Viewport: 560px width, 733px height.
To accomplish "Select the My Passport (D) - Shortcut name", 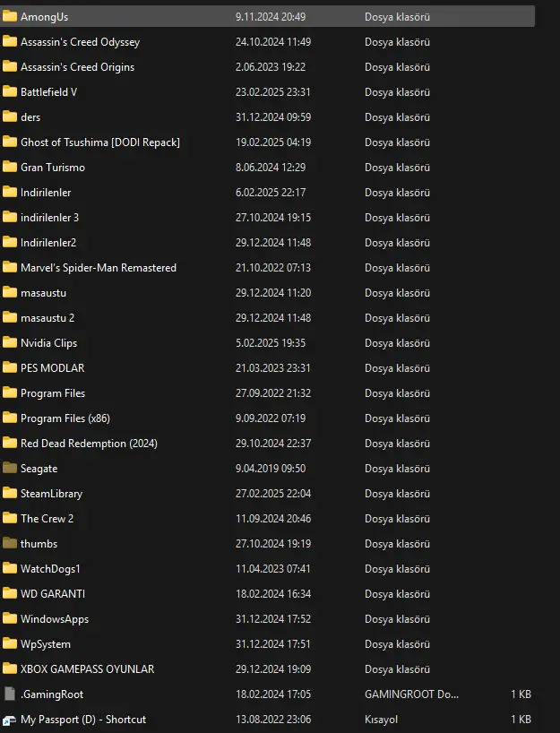I will point(83,720).
